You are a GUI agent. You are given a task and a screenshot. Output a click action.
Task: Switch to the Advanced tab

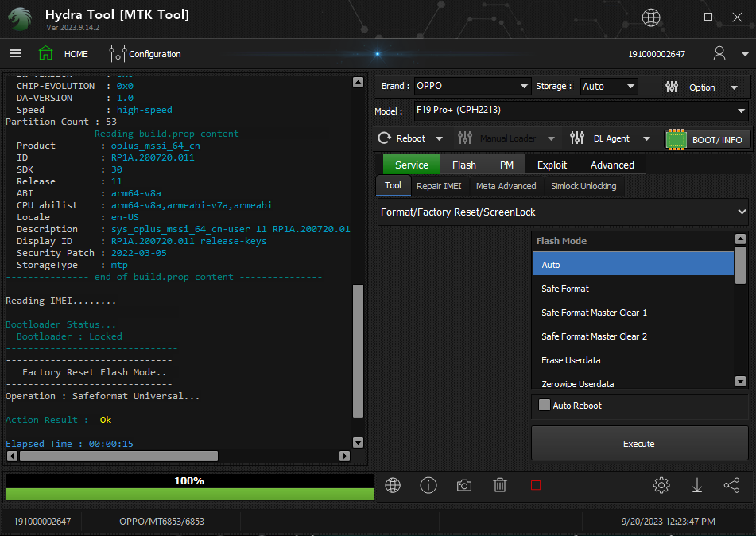[612, 165]
